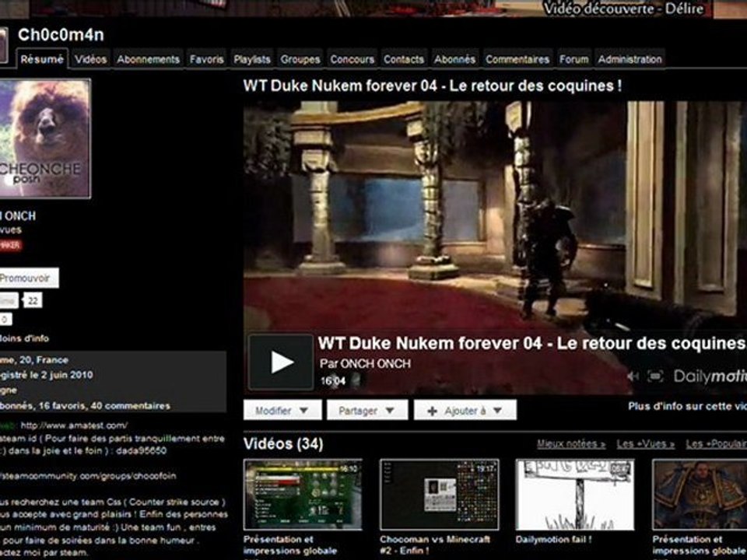Open the Commentaires tab
The width and height of the screenshot is (747, 560).
(x=517, y=60)
